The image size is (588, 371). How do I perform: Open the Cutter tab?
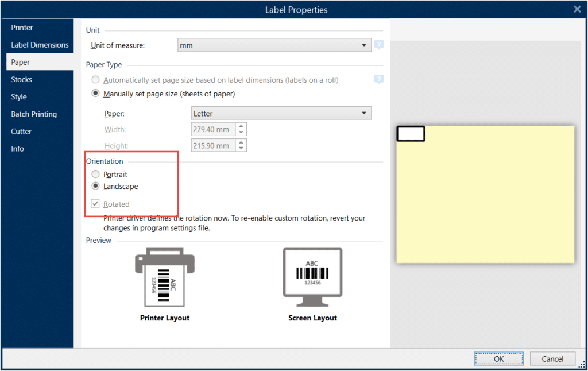40,132
